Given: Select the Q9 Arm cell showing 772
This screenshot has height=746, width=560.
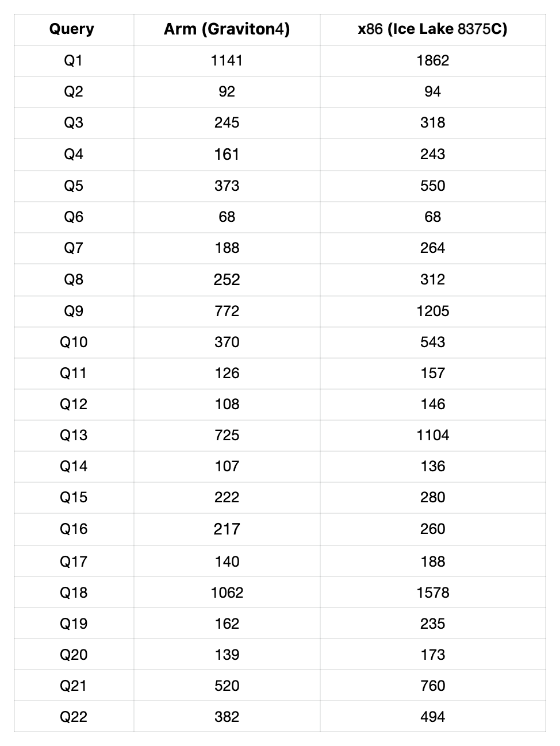Looking at the screenshot, I should point(227,311).
